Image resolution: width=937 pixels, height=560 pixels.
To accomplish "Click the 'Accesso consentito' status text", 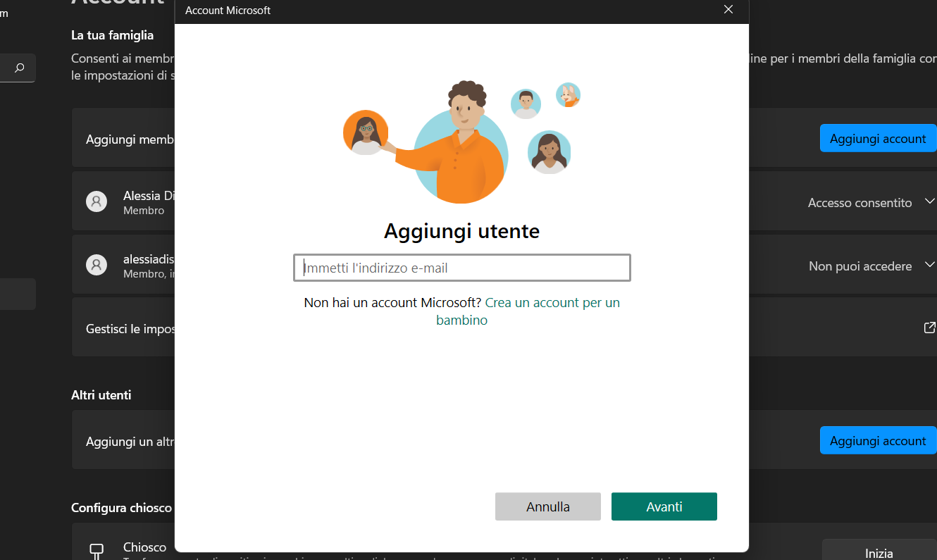I will click(860, 203).
